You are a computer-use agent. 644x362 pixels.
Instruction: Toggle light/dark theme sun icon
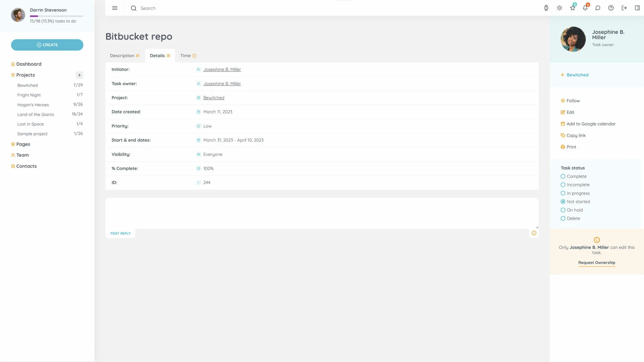559,8
